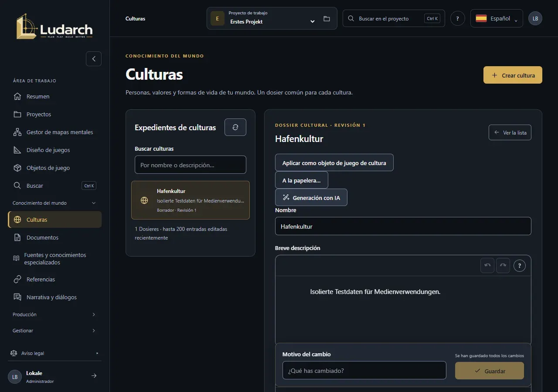Screen dimensions: 558x392
Task: Open the Español language dropdown
Action: 497,18
